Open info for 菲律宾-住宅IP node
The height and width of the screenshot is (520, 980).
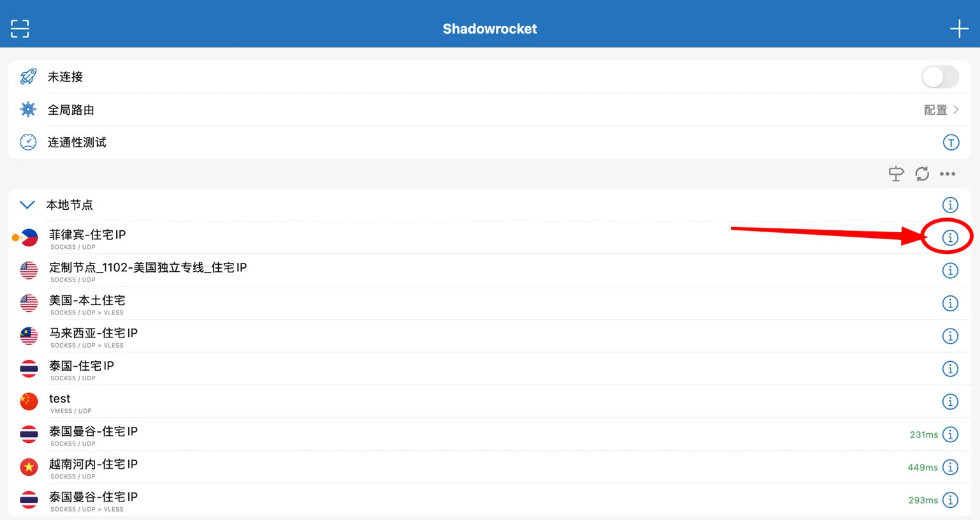(950, 238)
